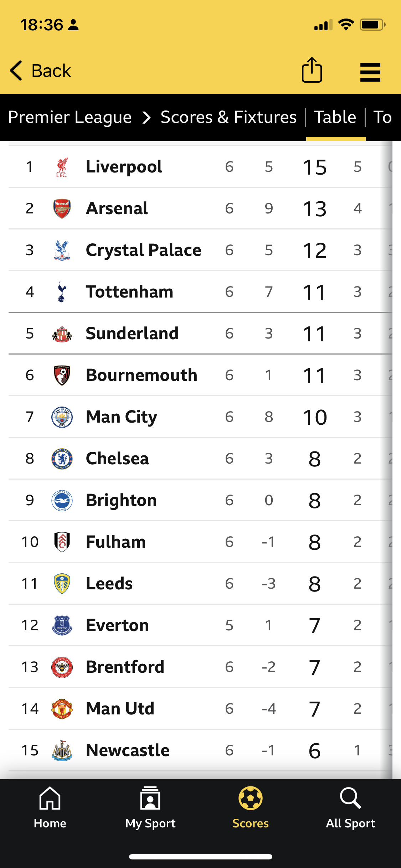Tap the Scores football icon

pyautogui.click(x=251, y=799)
